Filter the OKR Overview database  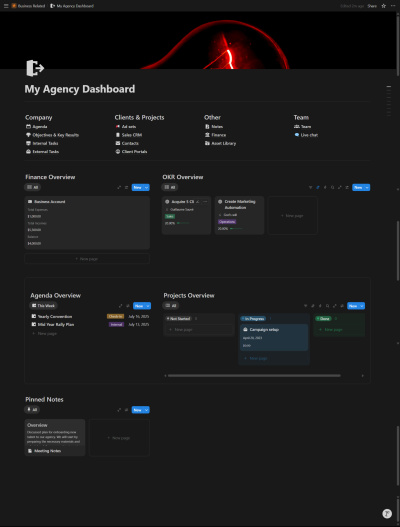coord(310,188)
